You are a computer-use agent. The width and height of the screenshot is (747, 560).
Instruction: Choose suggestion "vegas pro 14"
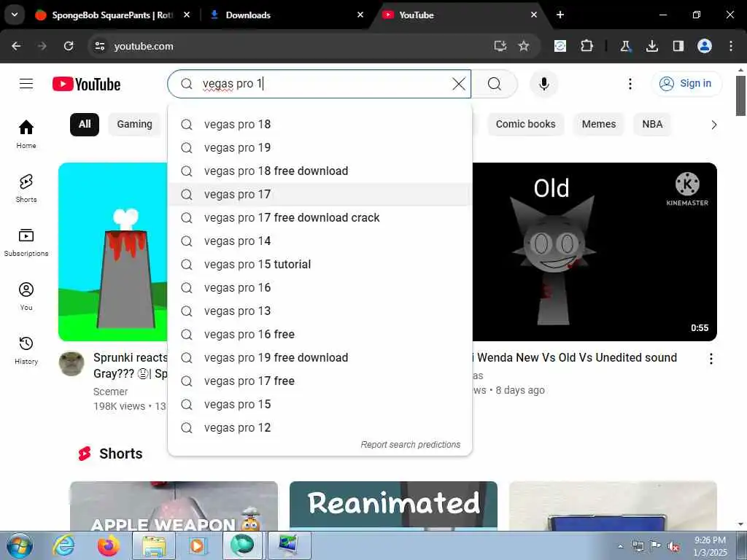click(x=320, y=241)
